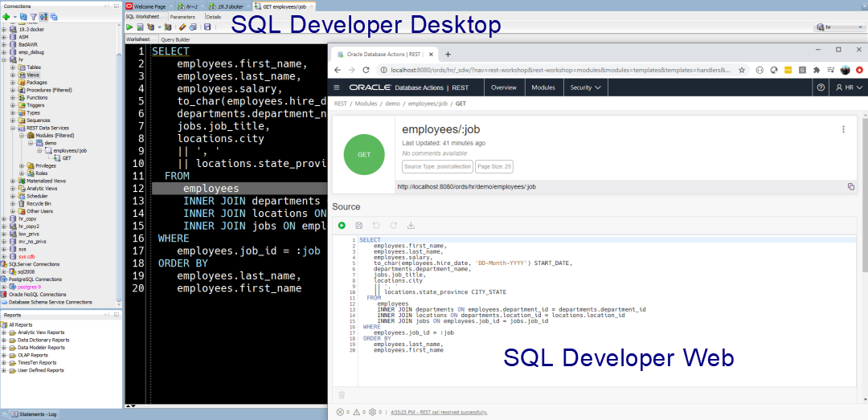Click the trash icon below the source editor

tap(342, 394)
